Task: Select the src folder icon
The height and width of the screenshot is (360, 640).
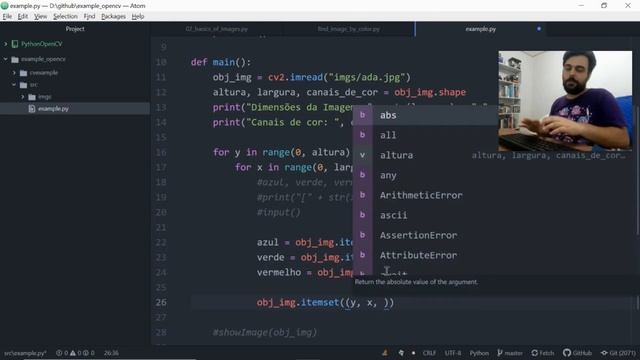Action: (x=24, y=85)
